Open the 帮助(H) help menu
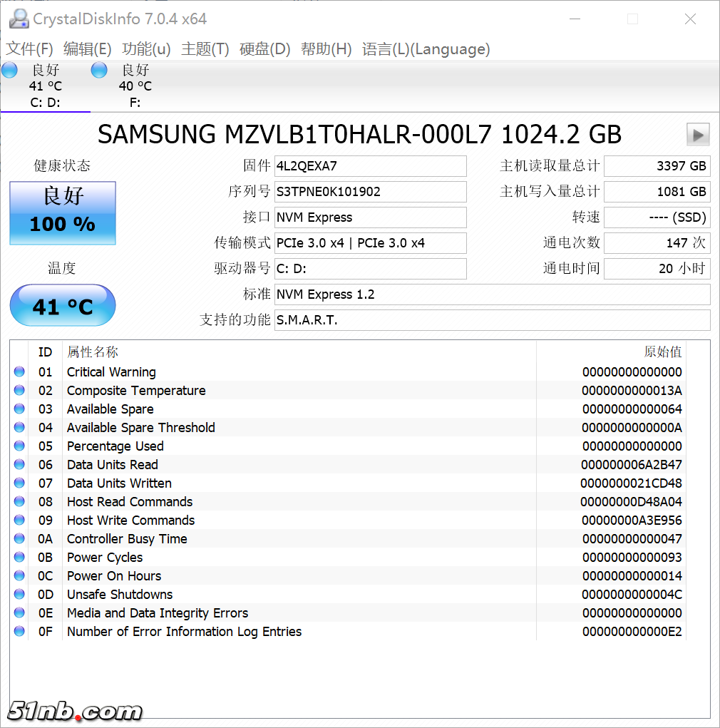 point(326,49)
